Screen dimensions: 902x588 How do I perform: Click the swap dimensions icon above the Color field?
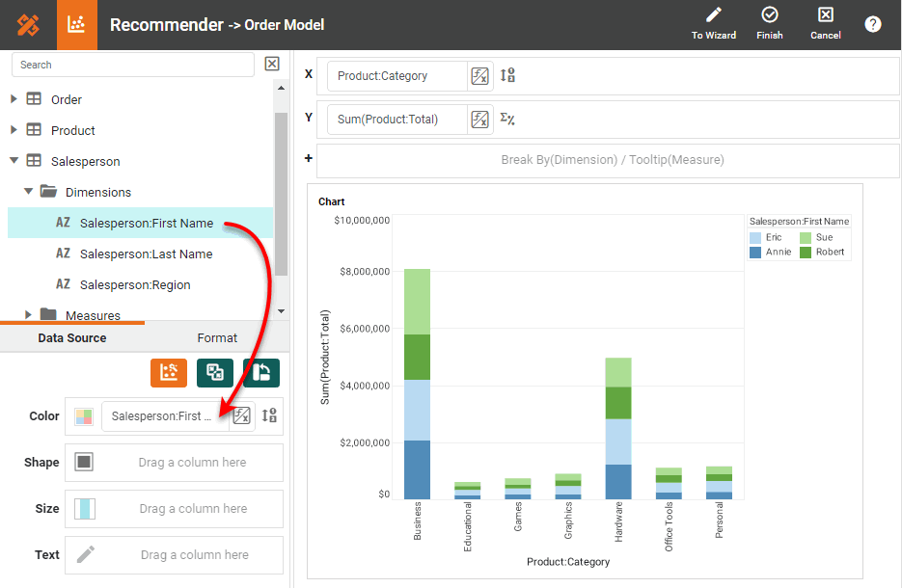(214, 372)
